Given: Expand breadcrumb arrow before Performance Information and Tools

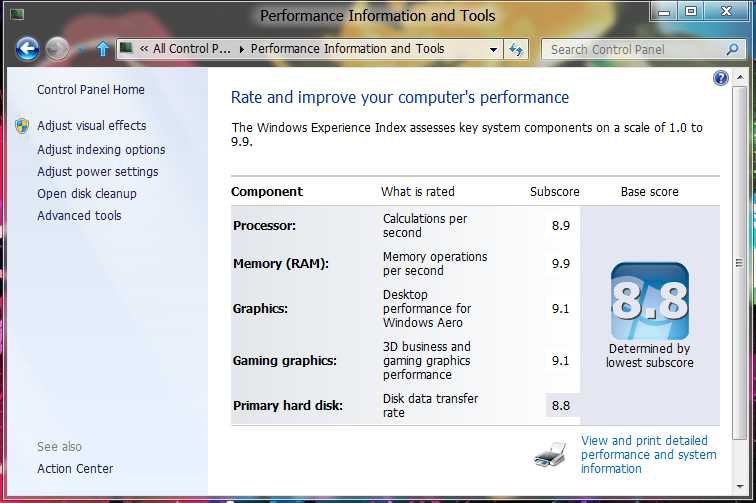Looking at the screenshot, I should 242,49.
